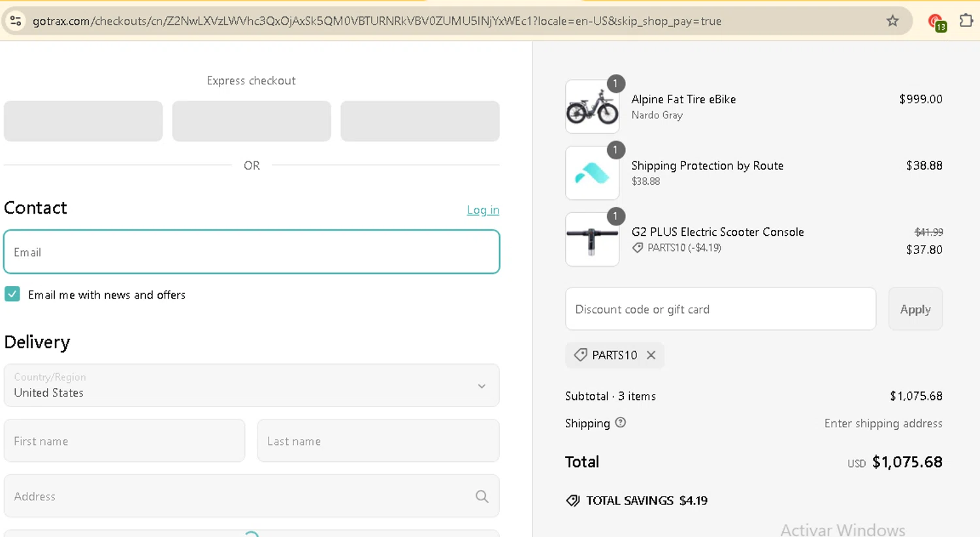The width and height of the screenshot is (980, 537).
Task: Click the tag icon beside PARTS10 (-$4.19)
Action: tap(638, 248)
